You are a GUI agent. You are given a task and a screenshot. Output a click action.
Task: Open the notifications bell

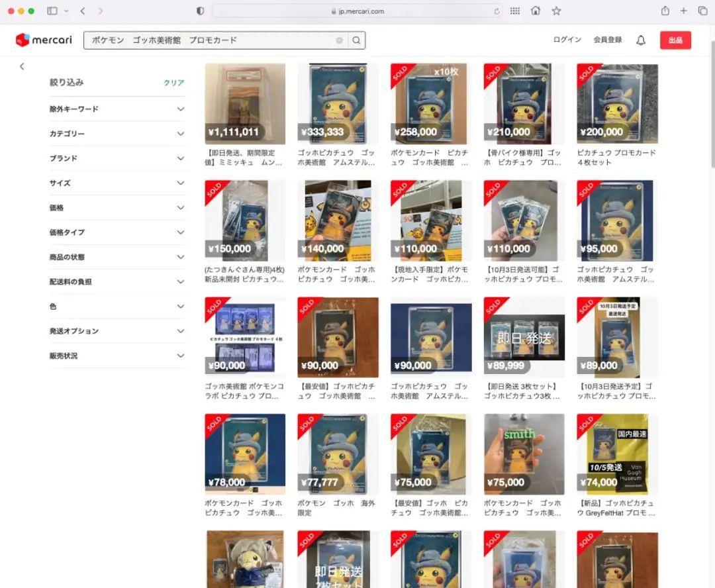[x=640, y=40]
